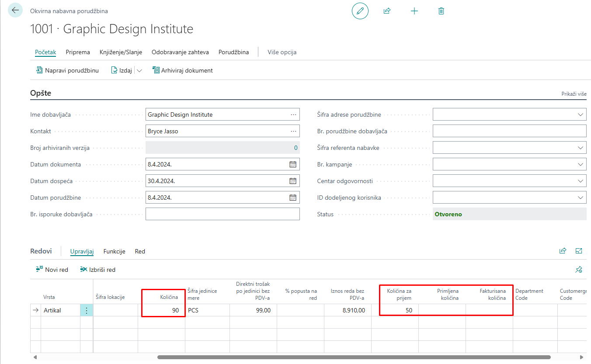Open the Knjiženje/Slanje tab

(x=121, y=52)
